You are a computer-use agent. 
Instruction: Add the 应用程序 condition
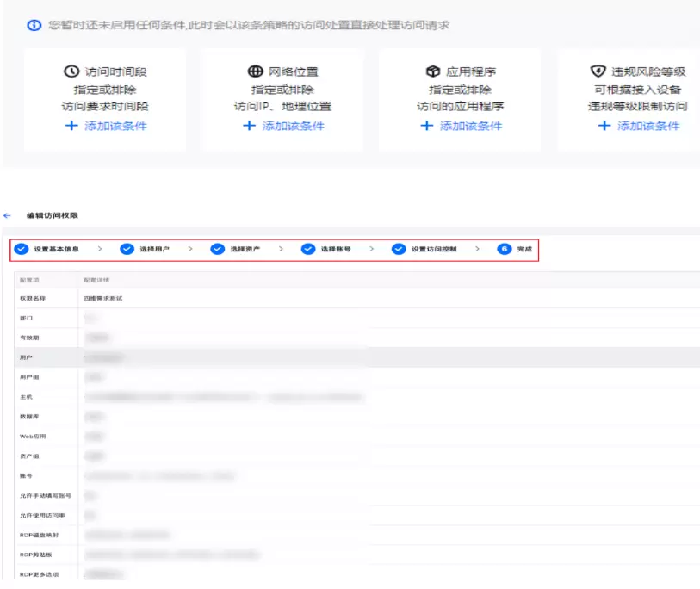461,126
